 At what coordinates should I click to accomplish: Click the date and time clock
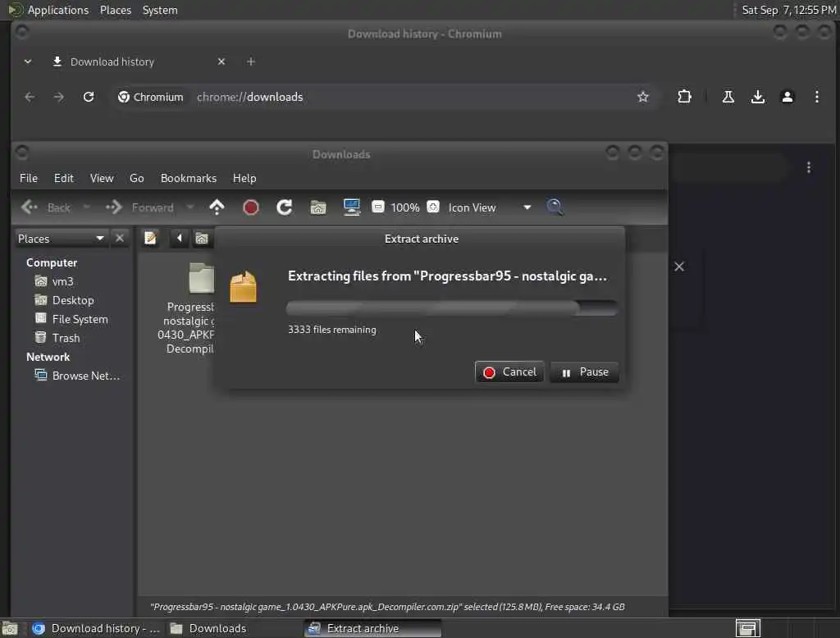pos(788,10)
